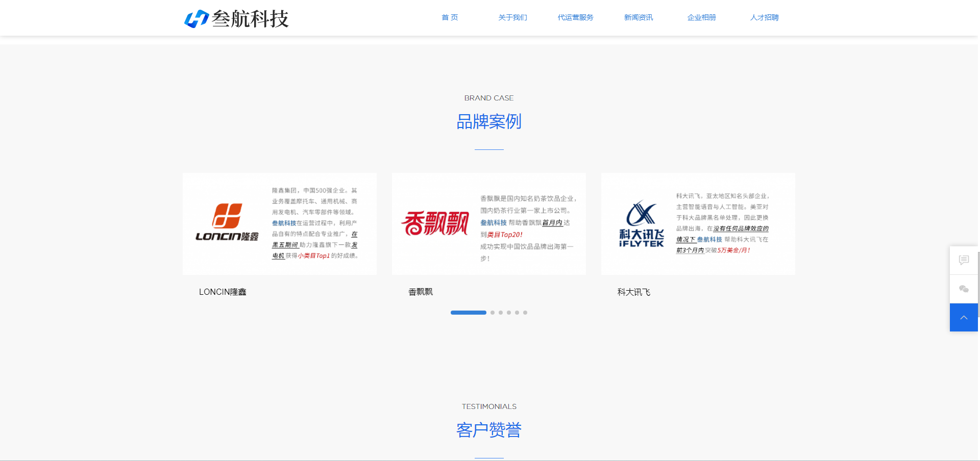Click the 品牌案例 section heading
980x461 pixels.
pos(489,121)
